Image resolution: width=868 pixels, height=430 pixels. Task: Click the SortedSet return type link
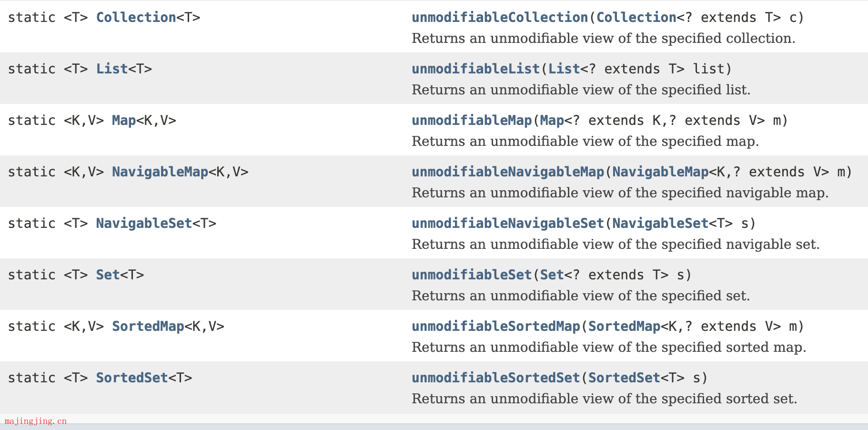click(132, 378)
